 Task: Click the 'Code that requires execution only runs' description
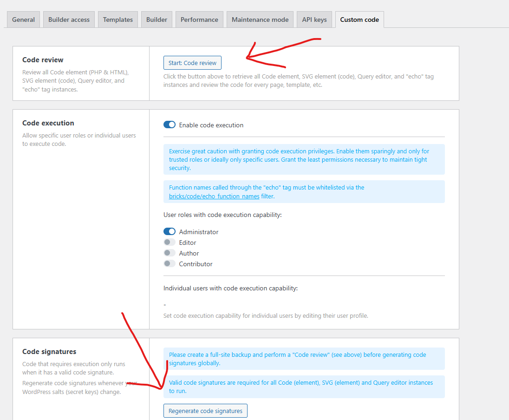(x=74, y=368)
